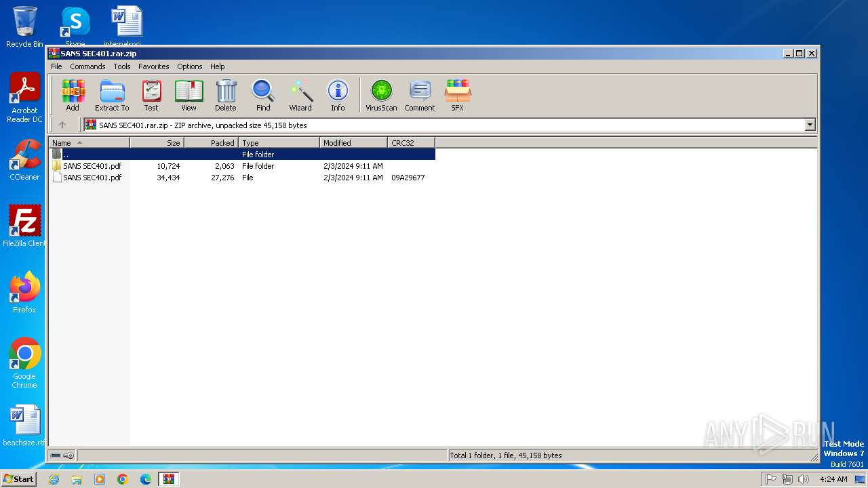
Task: Sort list by Size column
Action: point(157,142)
